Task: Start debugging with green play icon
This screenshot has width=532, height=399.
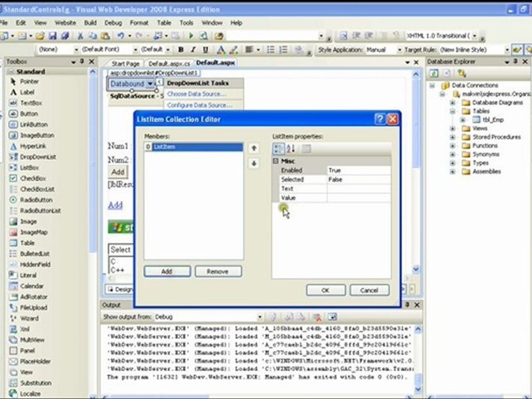Action: coord(191,35)
